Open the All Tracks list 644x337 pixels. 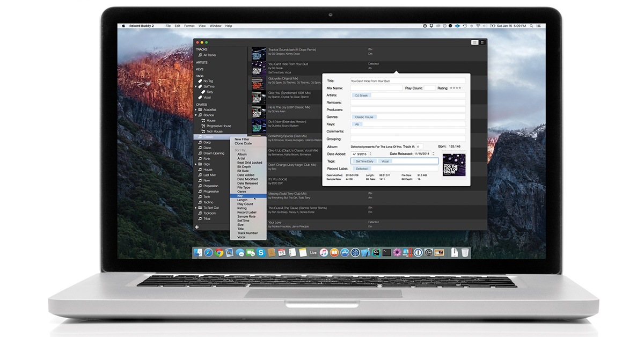209,55
